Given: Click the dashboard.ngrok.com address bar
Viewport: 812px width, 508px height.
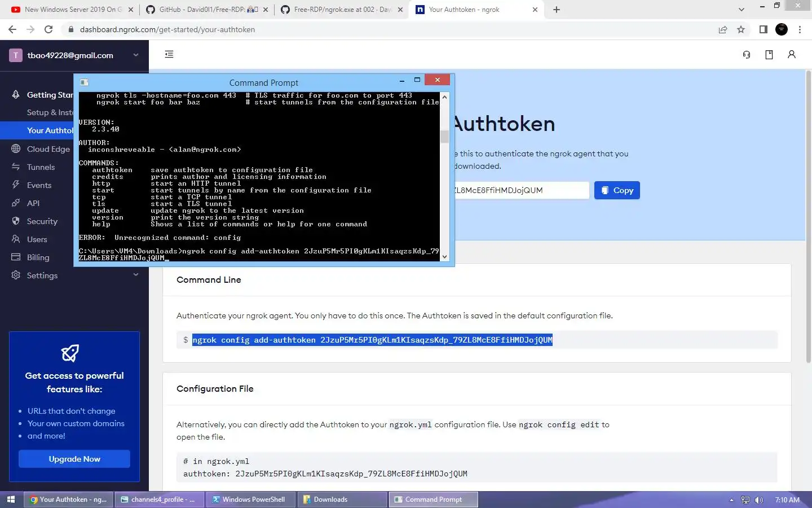Looking at the screenshot, I should pos(389,29).
